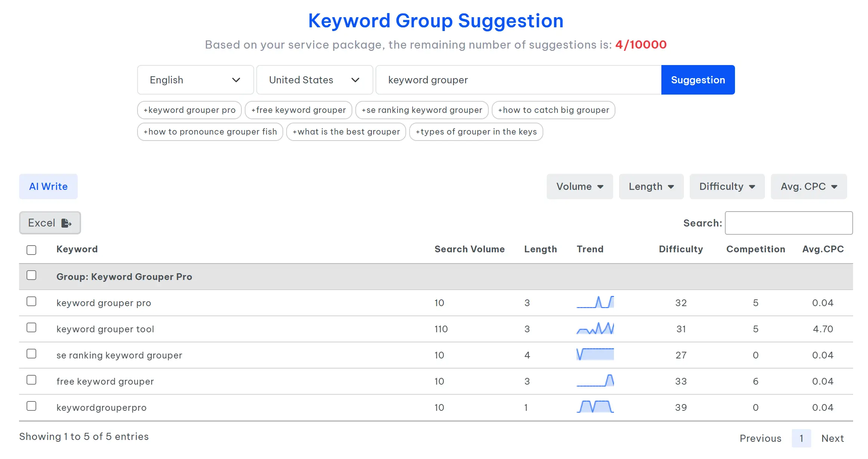This screenshot has width=868, height=459.
Task: Check the free keyword grouper row
Action: (x=31, y=380)
